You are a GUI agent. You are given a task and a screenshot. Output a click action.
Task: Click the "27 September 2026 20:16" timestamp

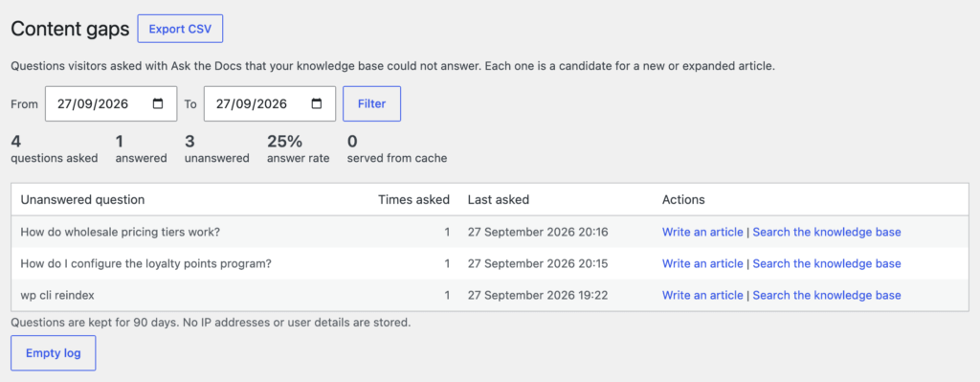[538, 232]
